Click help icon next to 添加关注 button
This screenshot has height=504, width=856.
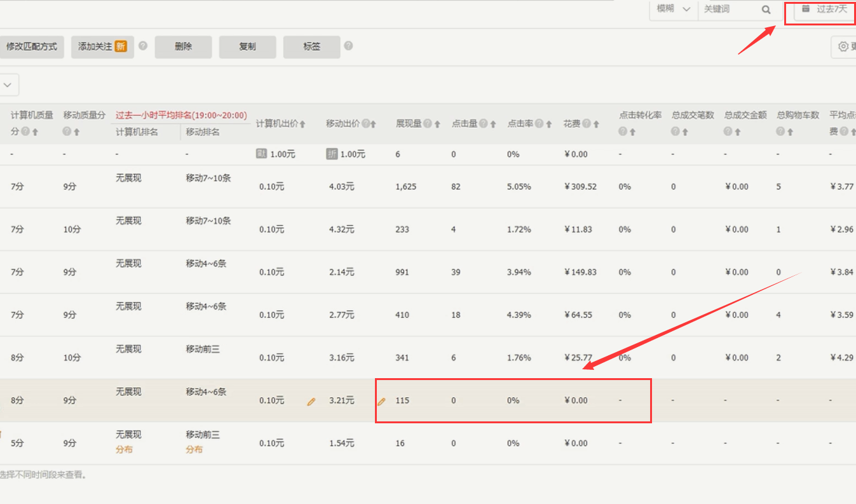pos(143,46)
